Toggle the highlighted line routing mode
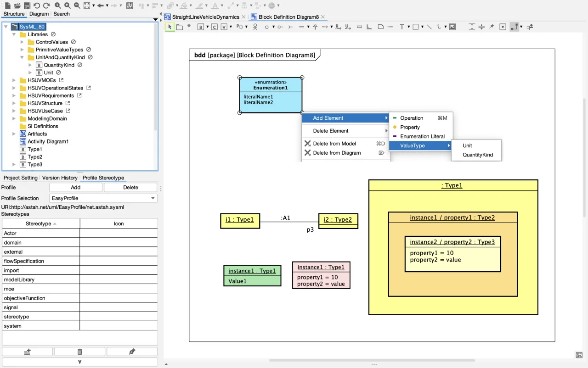This screenshot has height=368, width=588. coord(514,27)
